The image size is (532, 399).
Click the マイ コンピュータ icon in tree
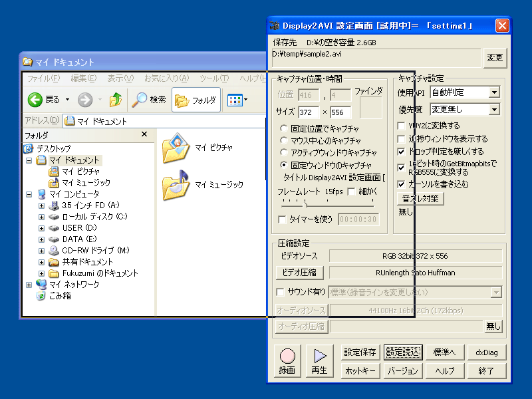(x=41, y=194)
